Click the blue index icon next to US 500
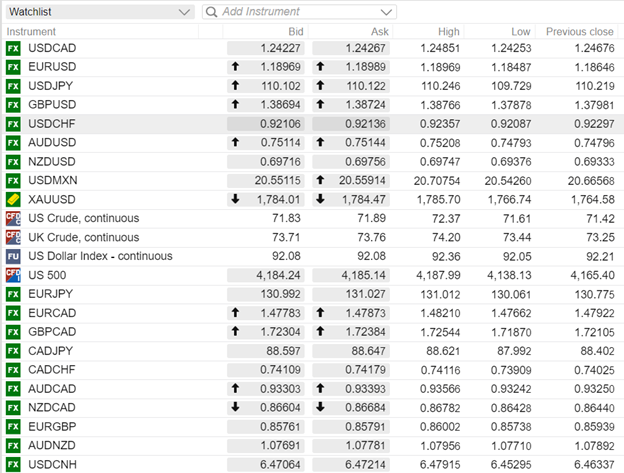The height and width of the screenshot is (473, 624). coord(13,275)
